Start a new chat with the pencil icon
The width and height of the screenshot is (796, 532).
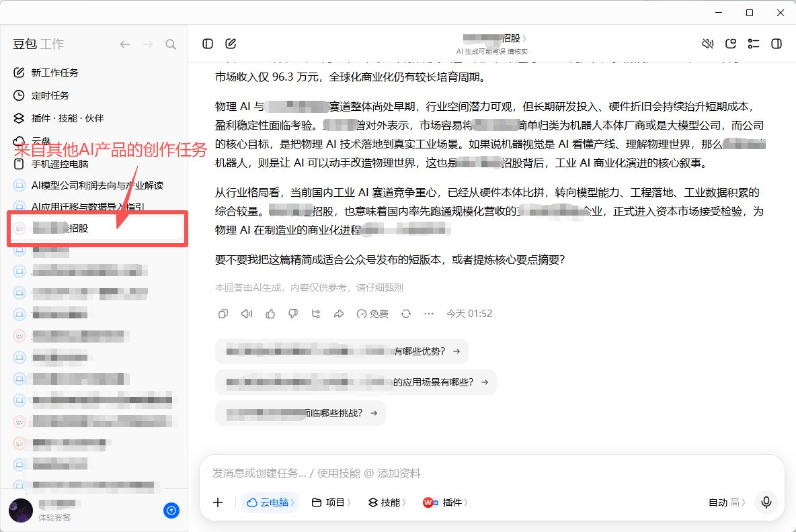point(231,44)
